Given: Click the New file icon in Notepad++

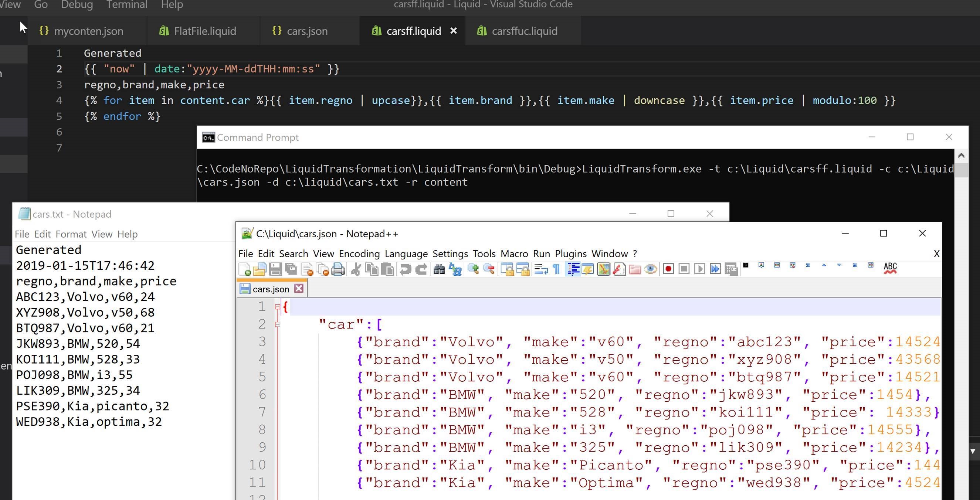Looking at the screenshot, I should pyautogui.click(x=245, y=269).
